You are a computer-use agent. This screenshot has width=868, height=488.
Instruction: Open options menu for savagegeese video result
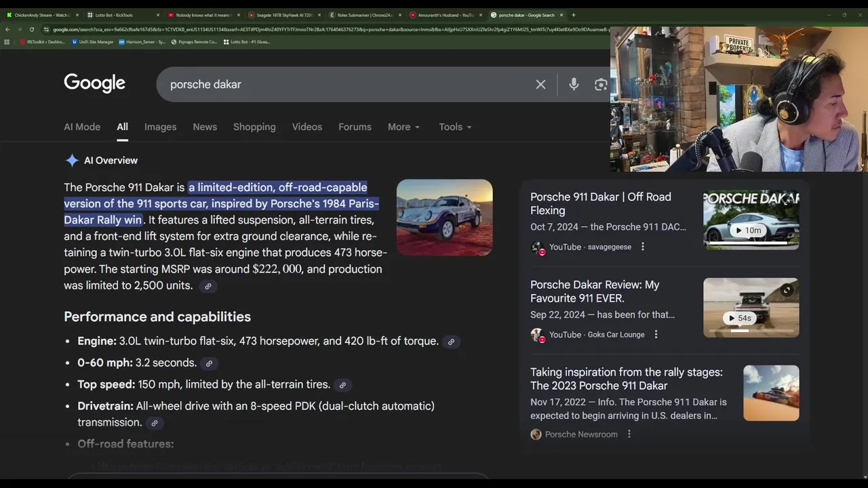click(643, 247)
